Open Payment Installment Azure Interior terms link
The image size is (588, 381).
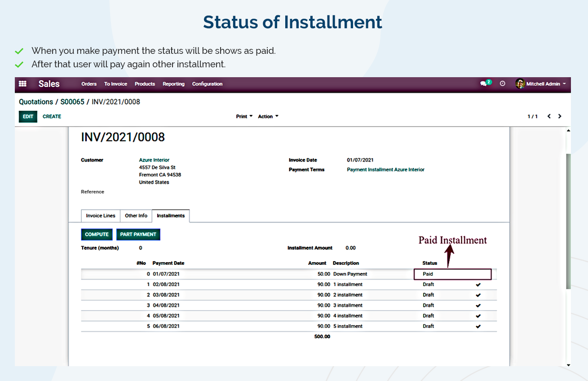click(x=385, y=170)
